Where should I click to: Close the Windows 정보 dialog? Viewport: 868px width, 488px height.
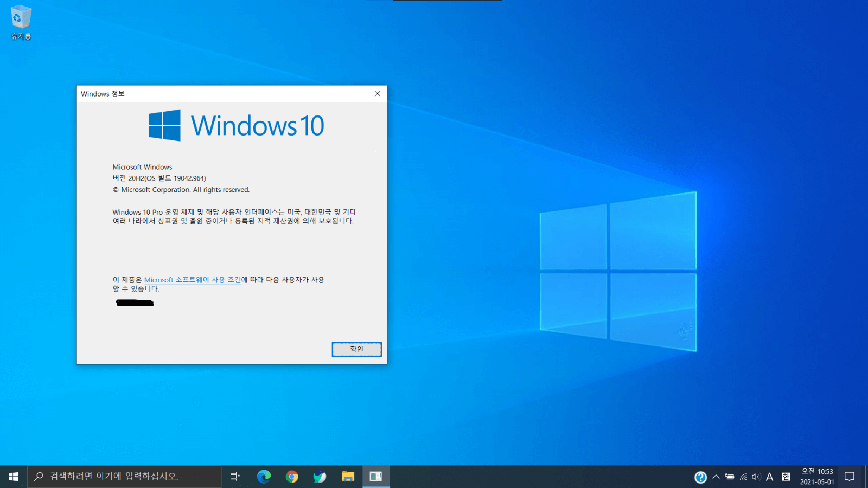coord(378,94)
